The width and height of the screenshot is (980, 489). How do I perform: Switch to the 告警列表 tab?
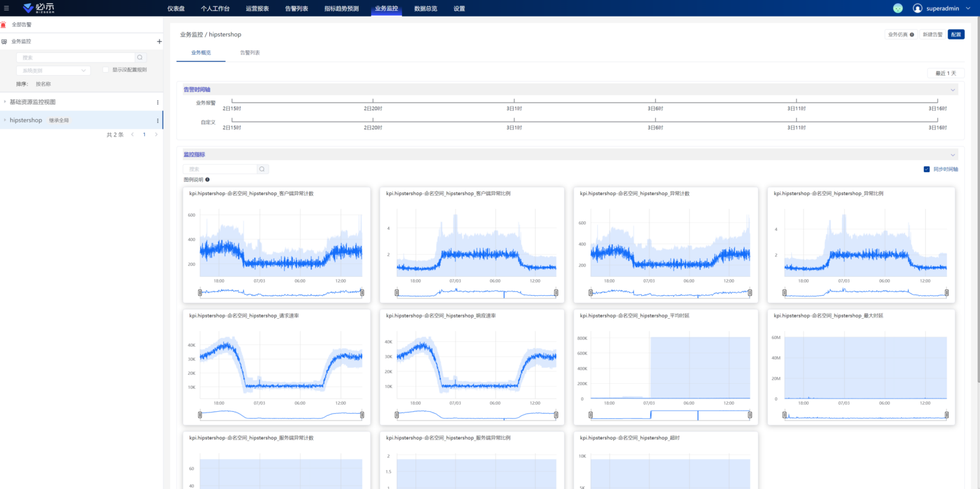pos(249,54)
